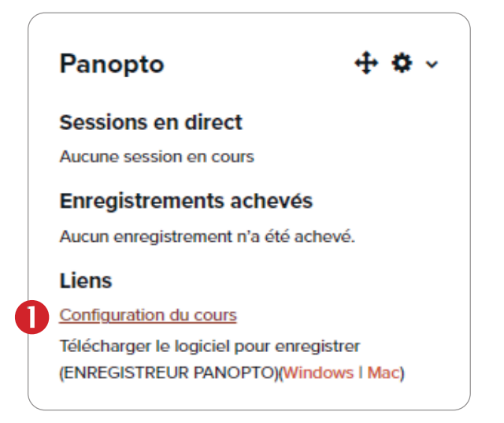This screenshot has height=423, width=504.
Task: Select the Enregistrements achevés heading
Action: 186,201
